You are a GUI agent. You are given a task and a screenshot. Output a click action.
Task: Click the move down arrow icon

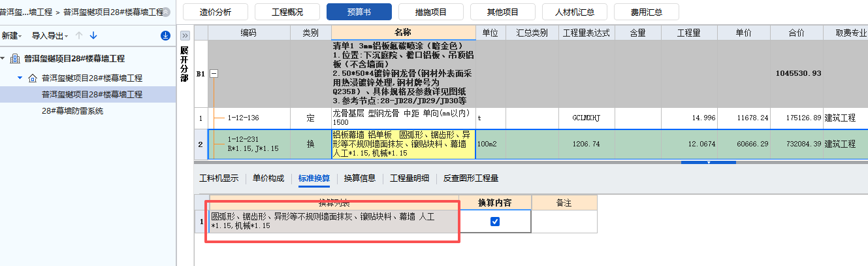93,35
